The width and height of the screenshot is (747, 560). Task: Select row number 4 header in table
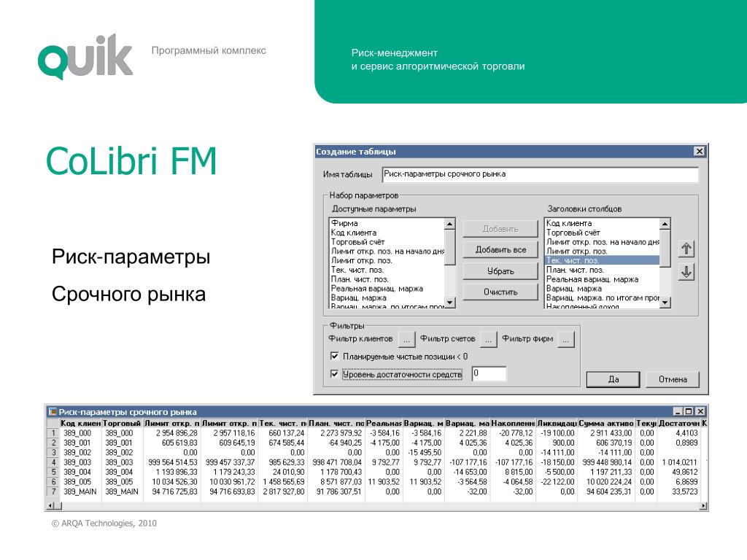[53, 462]
